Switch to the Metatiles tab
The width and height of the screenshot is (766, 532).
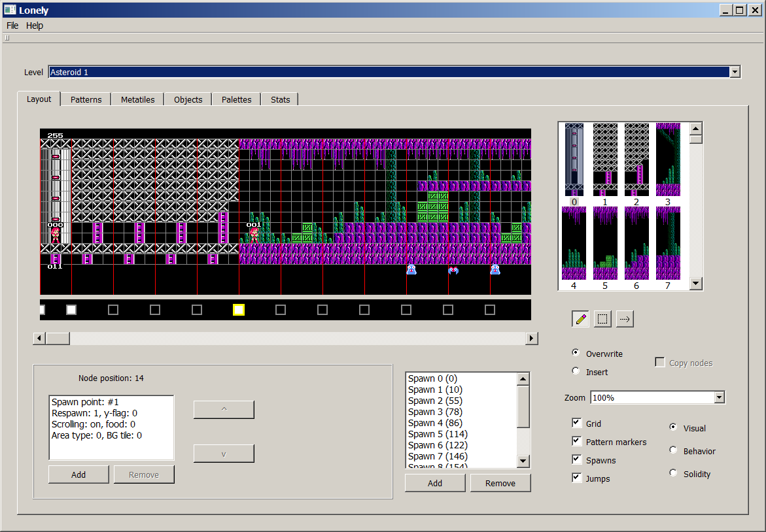click(x=137, y=99)
